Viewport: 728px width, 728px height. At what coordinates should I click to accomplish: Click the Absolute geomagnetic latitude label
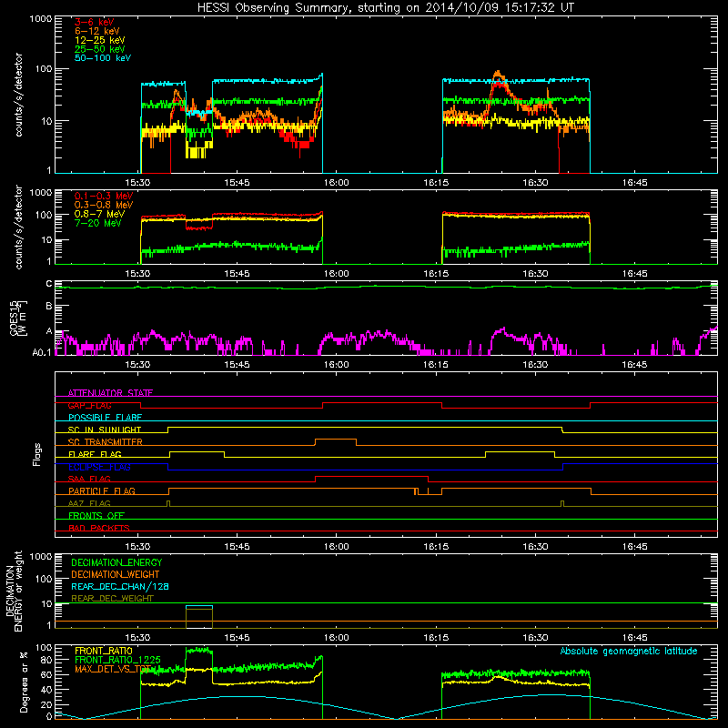[x=629, y=651]
